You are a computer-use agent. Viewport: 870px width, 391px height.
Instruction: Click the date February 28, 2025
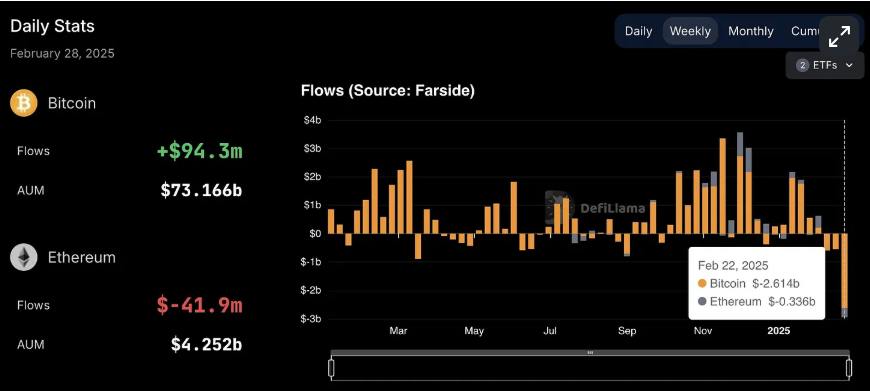point(62,53)
